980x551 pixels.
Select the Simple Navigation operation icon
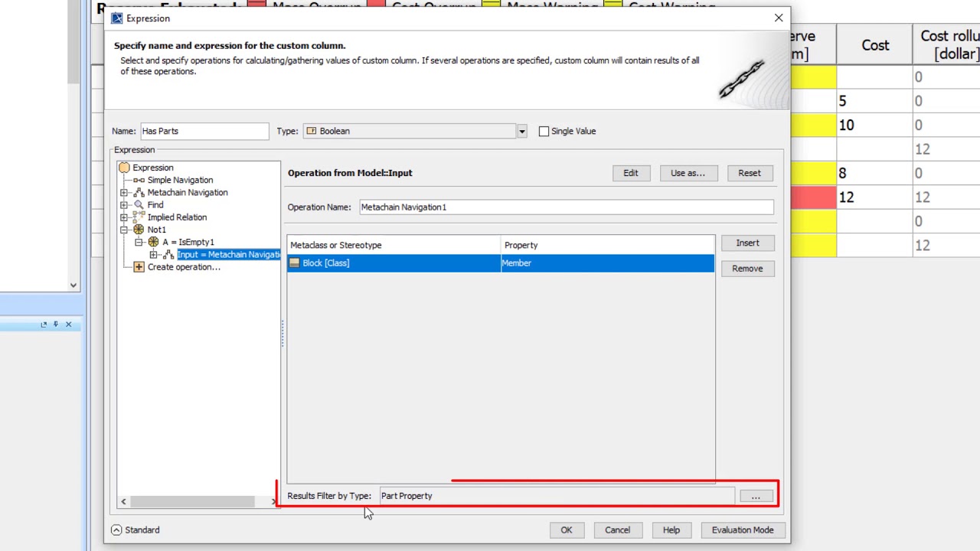coord(139,180)
